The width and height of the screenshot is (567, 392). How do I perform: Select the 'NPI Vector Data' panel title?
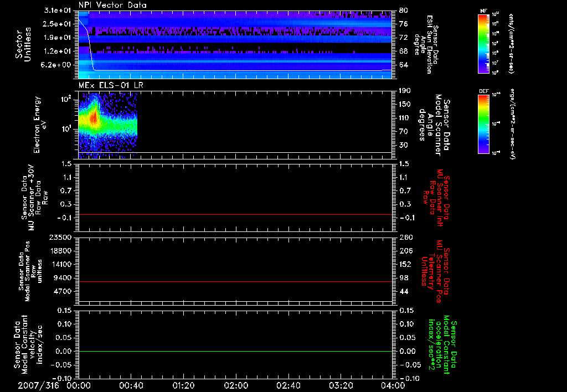coord(112,5)
